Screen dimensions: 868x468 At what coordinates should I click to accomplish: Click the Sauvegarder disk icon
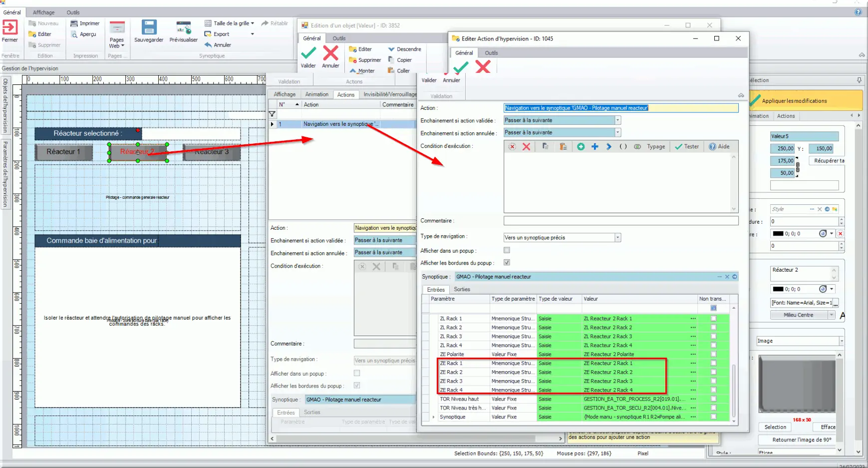point(149,27)
